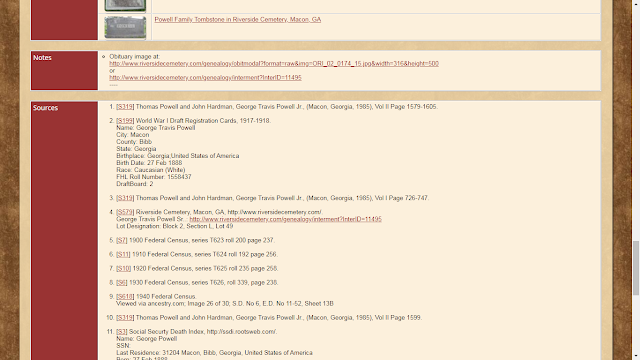Image resolution: width=640 pixels, height=360 pixels.
Task: Click the 'Sources' section heading
Action: pyautogui.click(x=45, y=108)
